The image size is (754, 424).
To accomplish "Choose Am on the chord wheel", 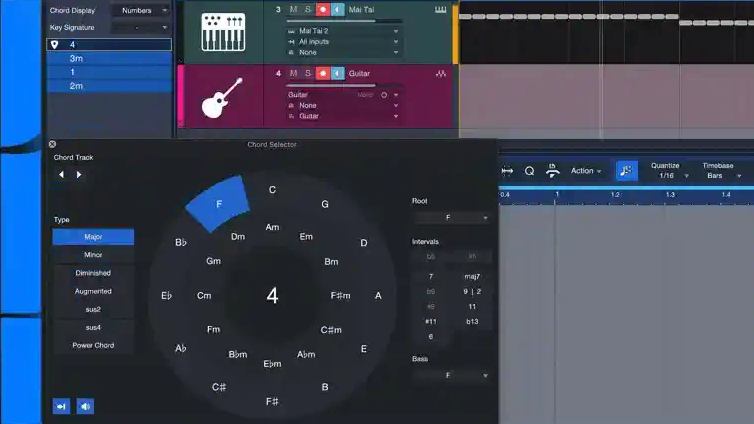I will (x=272, y=227).
